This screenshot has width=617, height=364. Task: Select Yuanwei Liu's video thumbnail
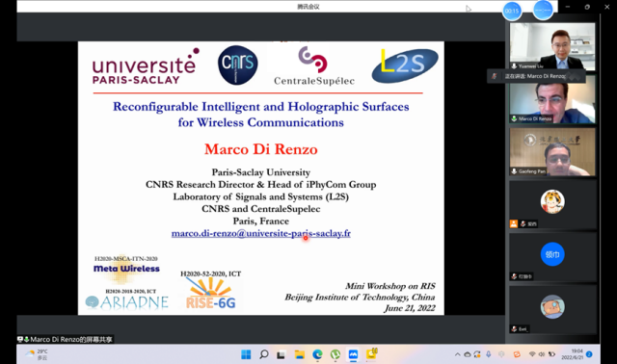(x=552, y=46)
